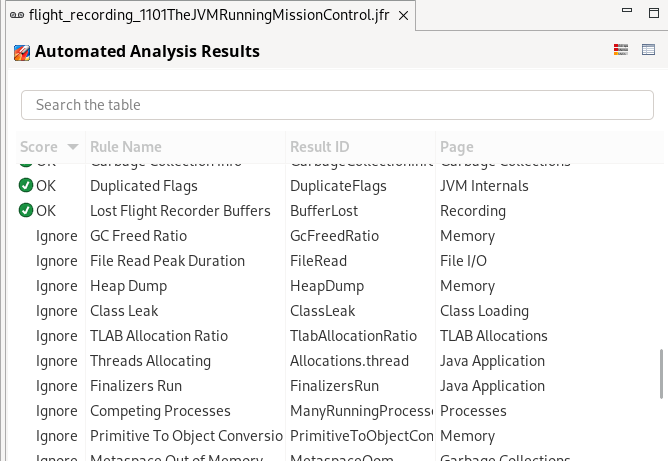Sort by Result ID column header
This screenshot has height=461, width=668.
pyautogui.click(x=319, y=147)
